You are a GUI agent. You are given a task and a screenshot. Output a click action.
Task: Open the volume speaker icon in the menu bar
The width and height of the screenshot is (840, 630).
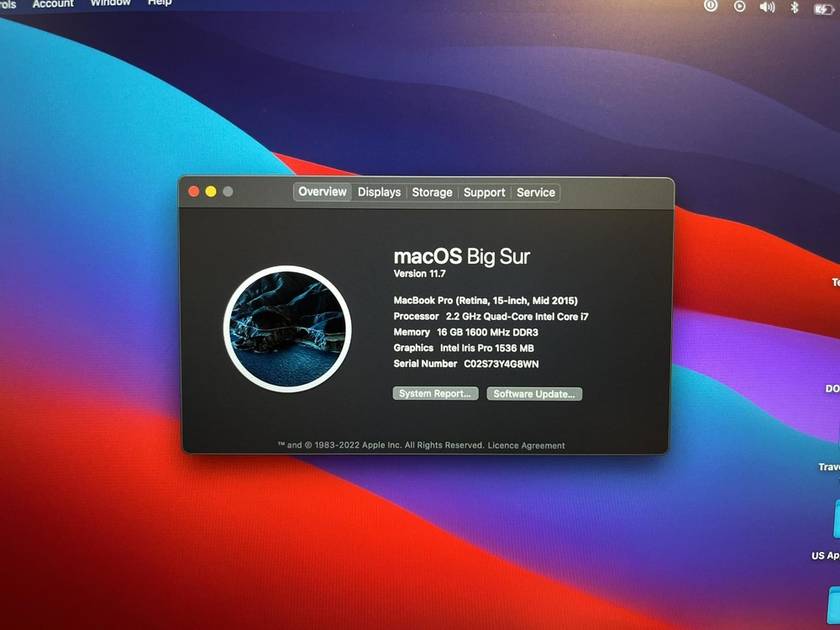coord(767,7)
